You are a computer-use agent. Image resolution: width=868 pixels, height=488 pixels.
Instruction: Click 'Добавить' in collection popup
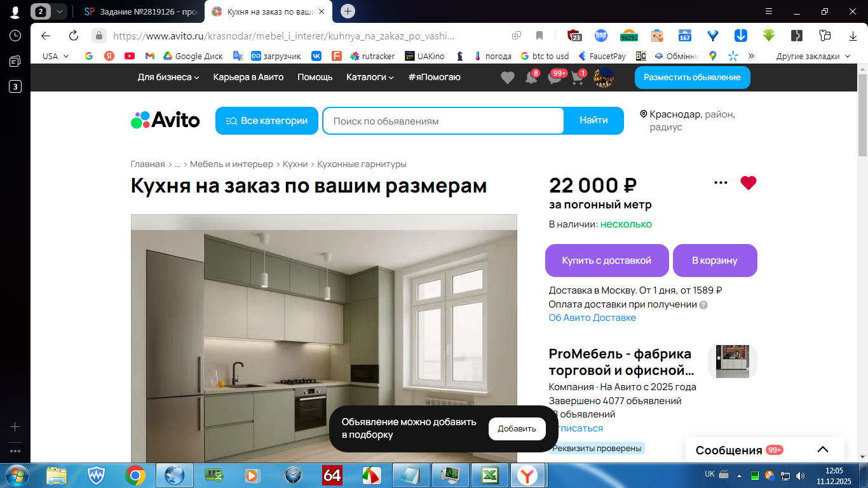pos(517,429)
